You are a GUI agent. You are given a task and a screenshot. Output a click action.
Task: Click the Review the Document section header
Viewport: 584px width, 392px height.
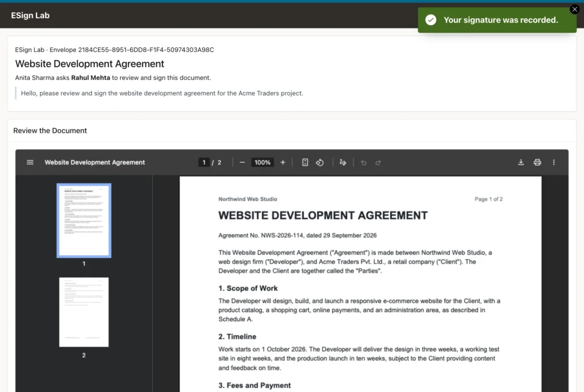pos(50,130)
